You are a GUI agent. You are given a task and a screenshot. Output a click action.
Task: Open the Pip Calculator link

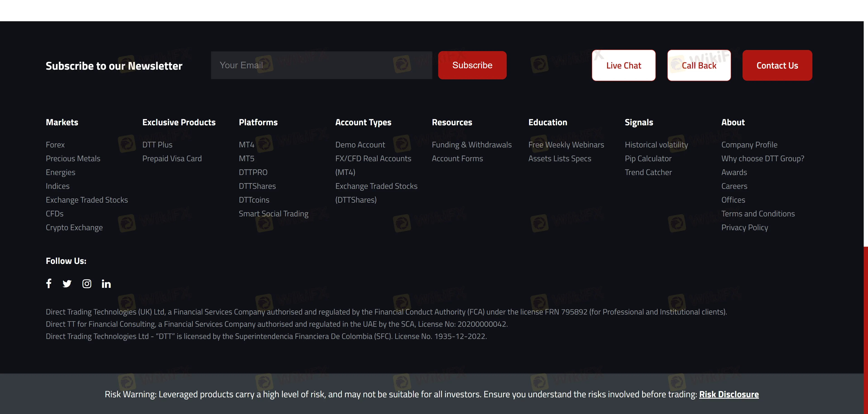[x=648, y=159]
